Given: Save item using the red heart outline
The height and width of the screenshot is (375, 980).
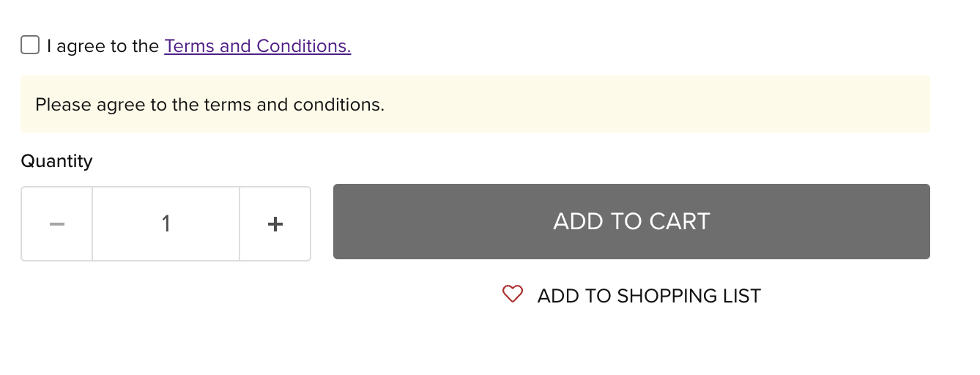Looking at the screenshot, I should coord(513,294).
